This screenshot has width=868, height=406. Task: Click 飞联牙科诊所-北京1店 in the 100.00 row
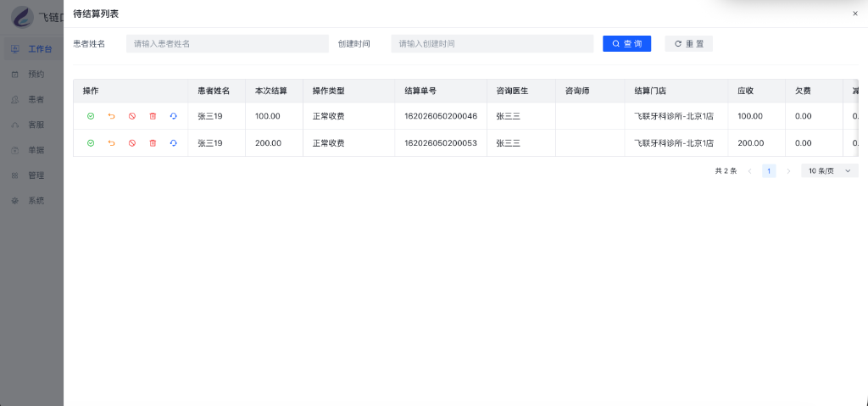pyautogui.click(x=674, y=116)
